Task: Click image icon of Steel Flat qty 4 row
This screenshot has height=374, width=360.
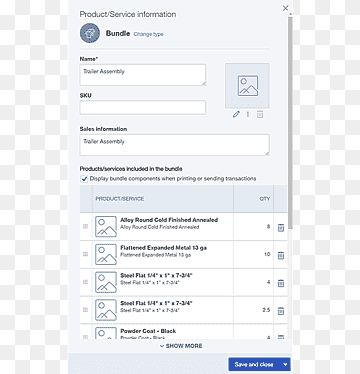Action: click(x=106, y=282)
